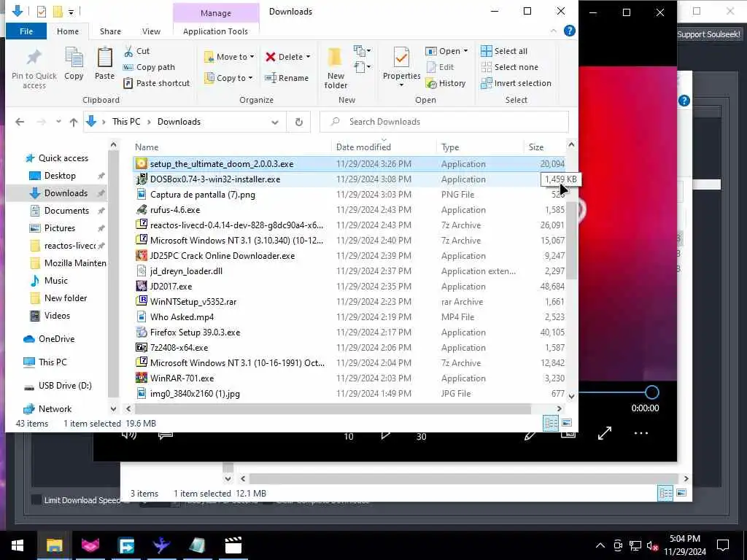
Task: Click the Manage contextual tab
Action: (x=216, y=13)
